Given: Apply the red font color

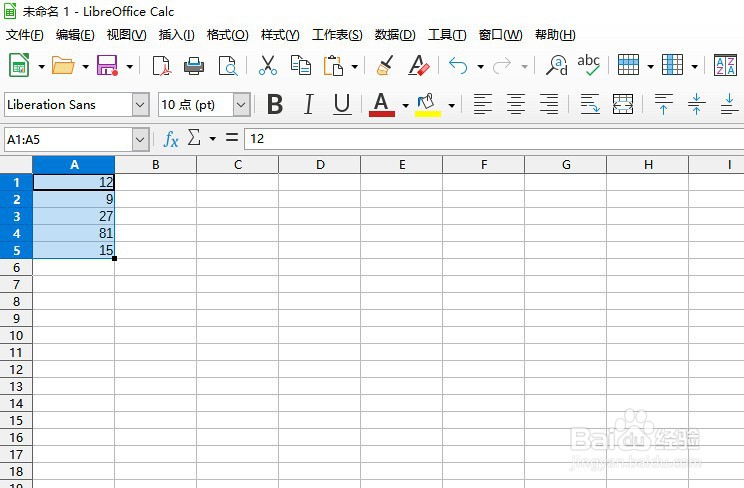Looking at the screenshot, I should [x=381, y=104].
